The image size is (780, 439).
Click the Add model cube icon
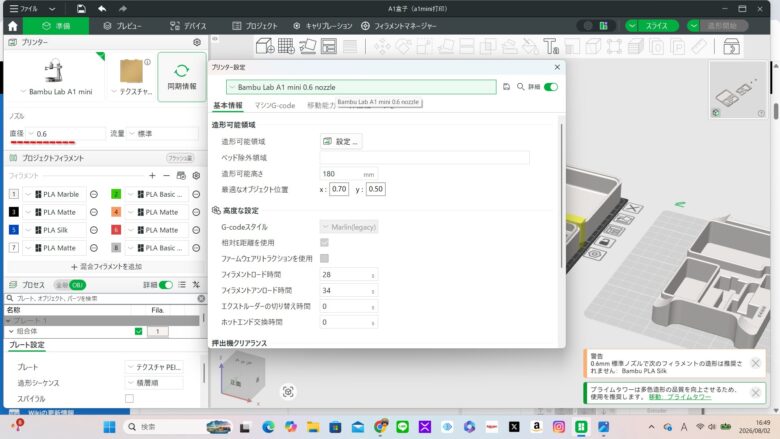coord(265,46)
